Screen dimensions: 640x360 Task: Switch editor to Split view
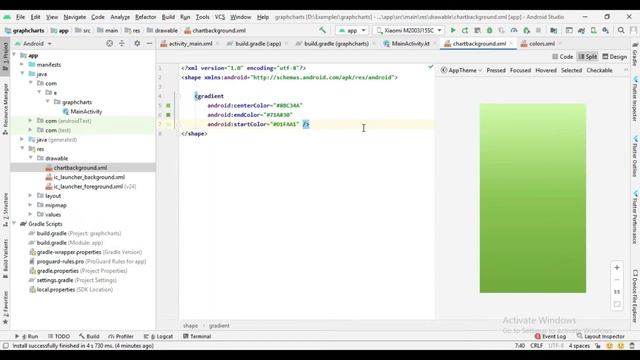588,57
